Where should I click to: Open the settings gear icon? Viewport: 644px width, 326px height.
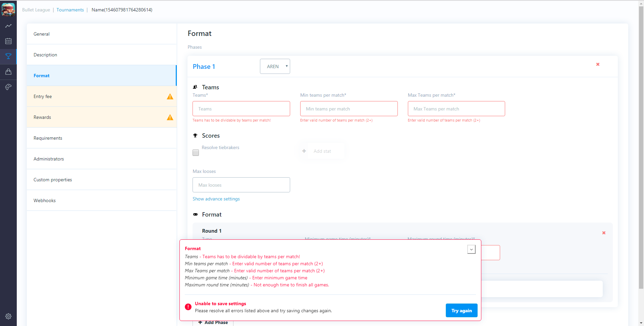8,316
